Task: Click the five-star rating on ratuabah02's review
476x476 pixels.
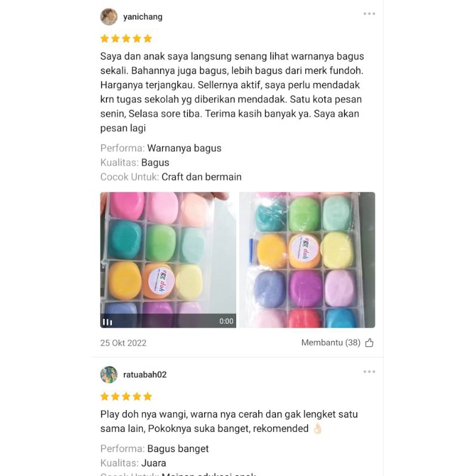Action: point(126,396)
